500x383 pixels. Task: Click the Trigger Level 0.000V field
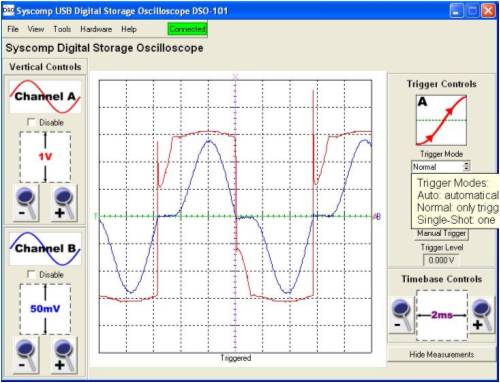coord(441,260)
